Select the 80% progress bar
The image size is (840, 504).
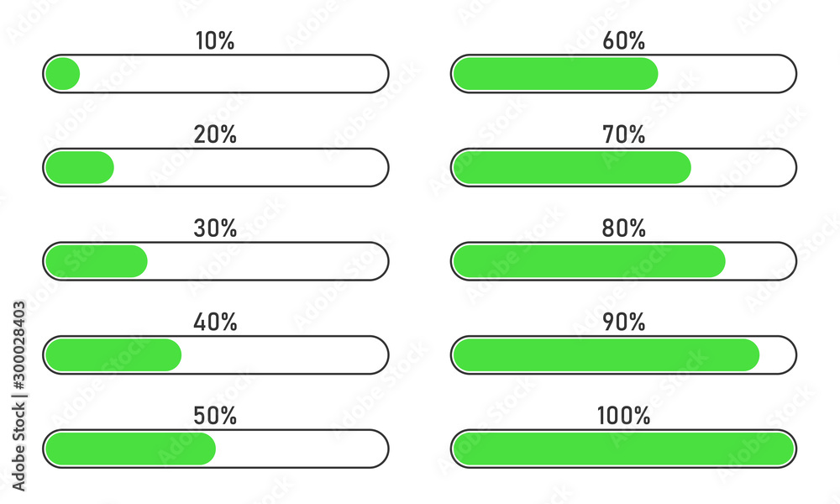pos(623,261)
